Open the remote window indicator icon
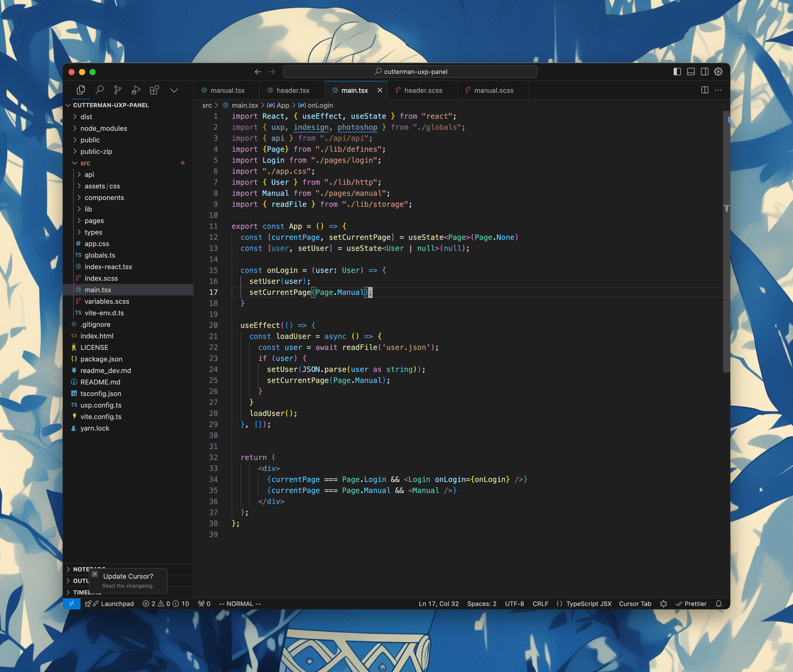The image size is (793, 672). pyautogui.click(x=72, y=604)
